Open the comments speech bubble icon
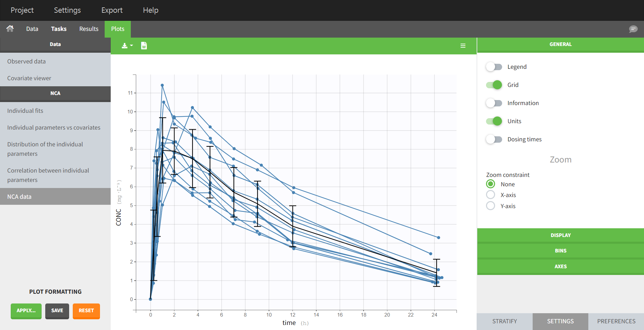 [x=633, y=29]
